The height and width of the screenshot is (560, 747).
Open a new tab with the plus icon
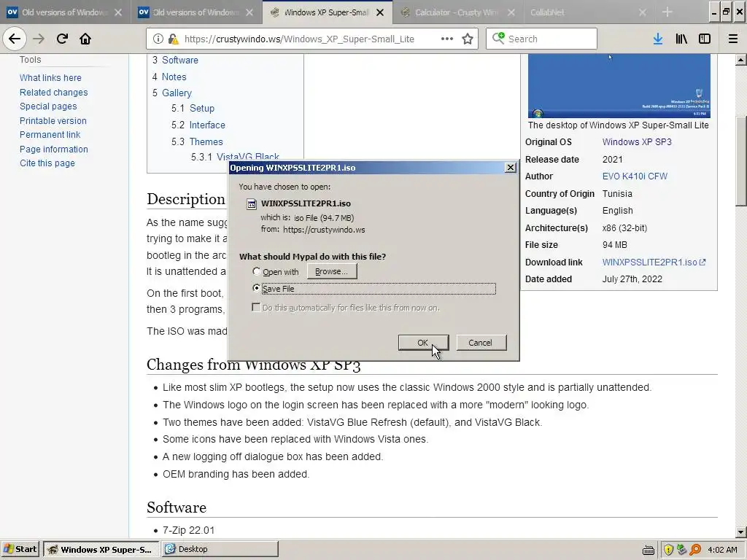[667, 12]
